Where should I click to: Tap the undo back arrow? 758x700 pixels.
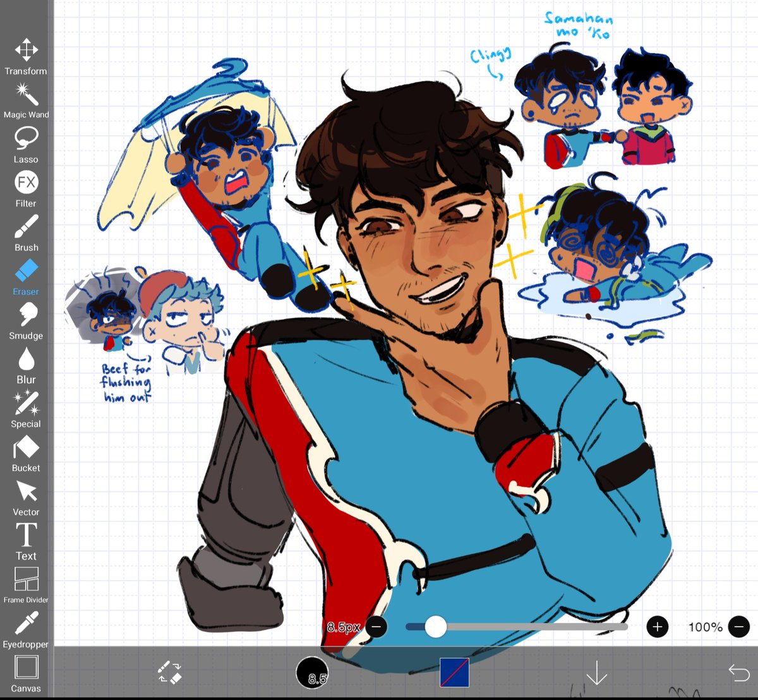click(x=738, y=672)
